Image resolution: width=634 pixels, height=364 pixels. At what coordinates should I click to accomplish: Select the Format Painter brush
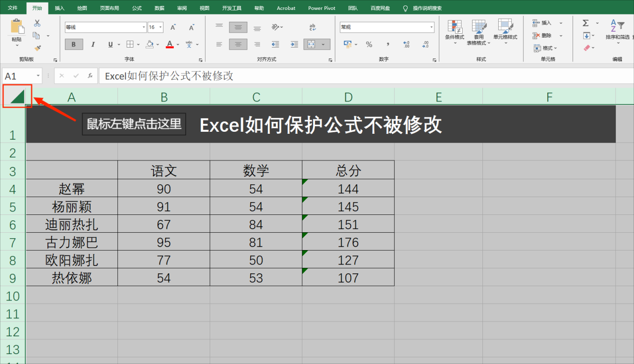(x=37, y=48)
